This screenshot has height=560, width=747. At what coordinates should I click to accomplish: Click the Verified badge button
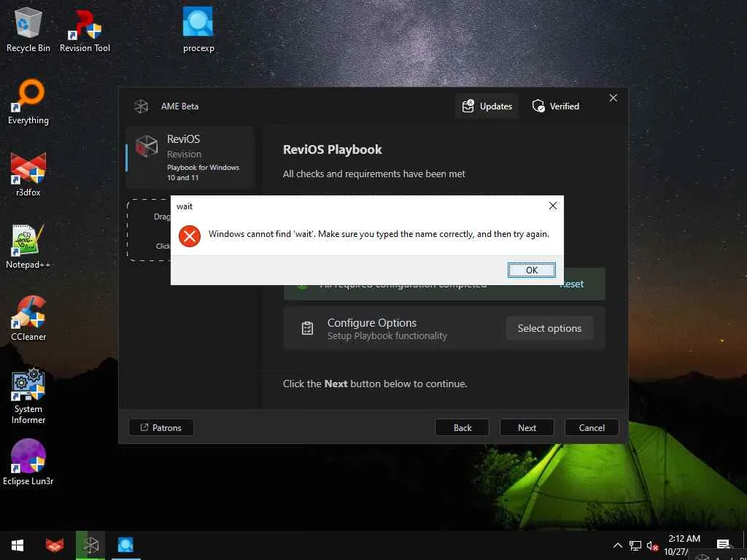(x=555, y=106)
